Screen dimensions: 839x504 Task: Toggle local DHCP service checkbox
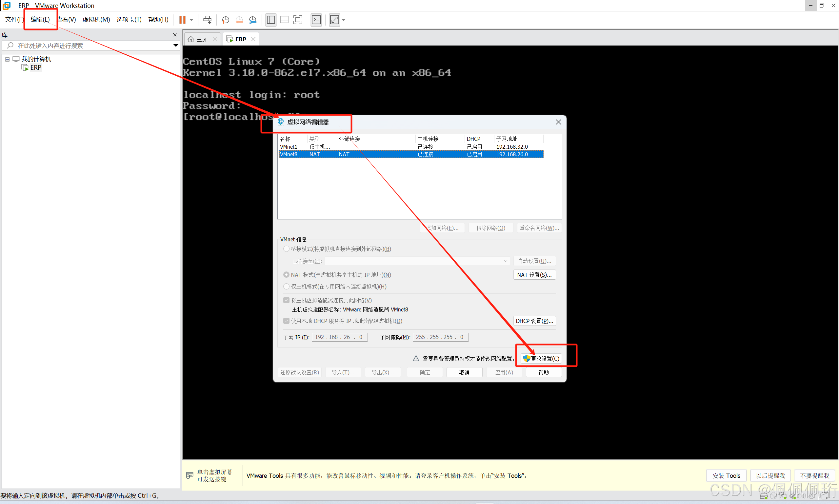286,321
